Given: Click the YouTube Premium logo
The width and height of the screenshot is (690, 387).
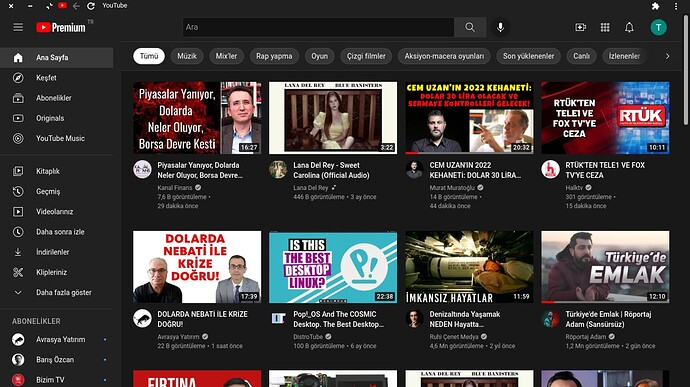Looking at the screenshot, I should pos(61,27).
